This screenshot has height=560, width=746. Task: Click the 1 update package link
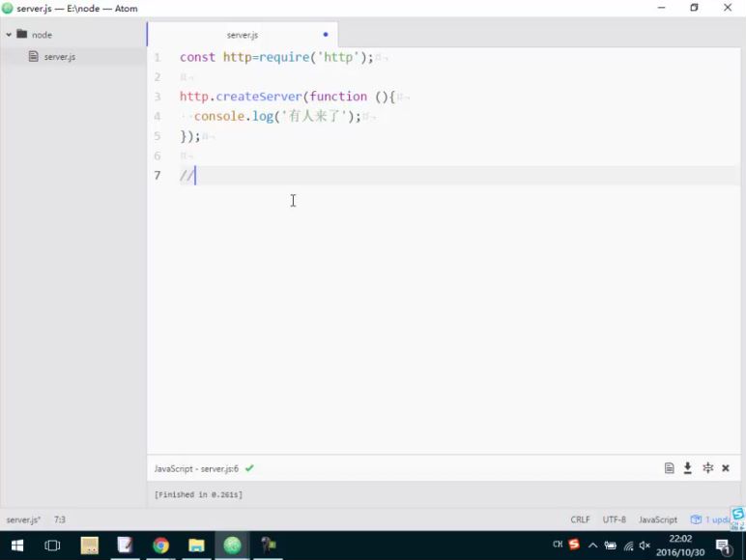pyautogui.click(x=718, y=519)
